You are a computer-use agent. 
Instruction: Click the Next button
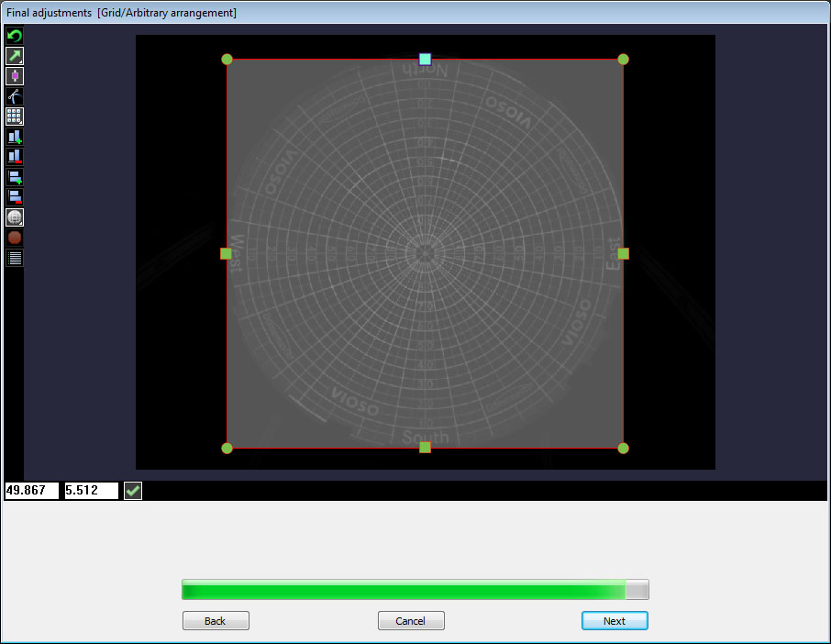(x=615, y=621)
